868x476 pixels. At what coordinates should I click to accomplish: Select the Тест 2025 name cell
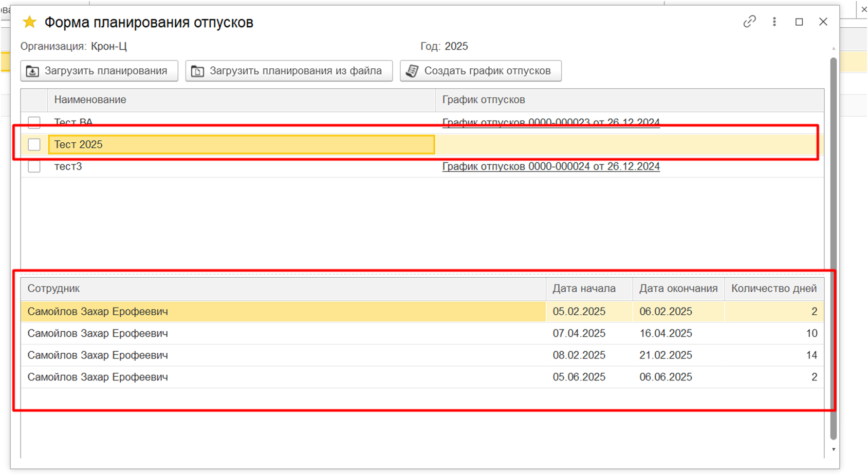click(242, 144)
